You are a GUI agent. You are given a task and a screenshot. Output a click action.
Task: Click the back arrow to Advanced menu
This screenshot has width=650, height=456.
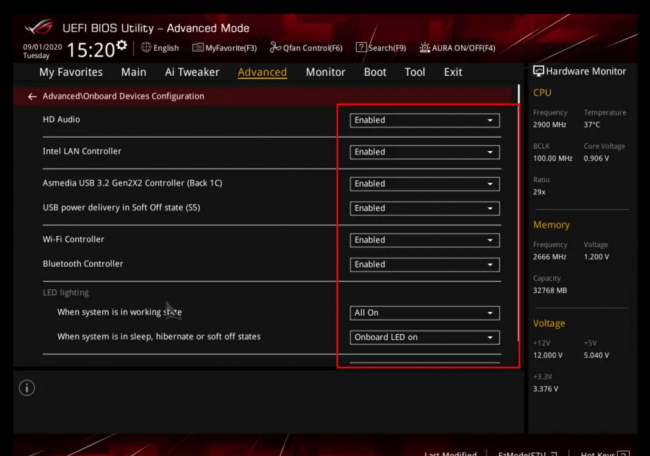(x=32, y=97)
